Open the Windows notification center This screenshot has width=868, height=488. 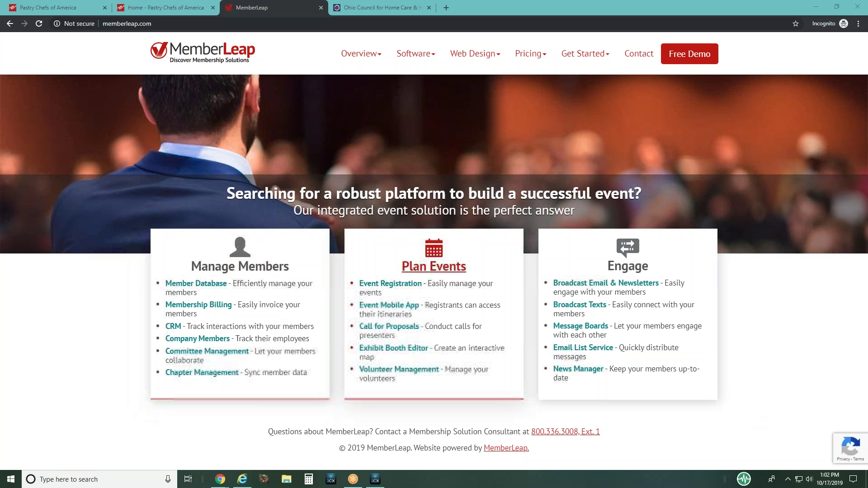853,479
